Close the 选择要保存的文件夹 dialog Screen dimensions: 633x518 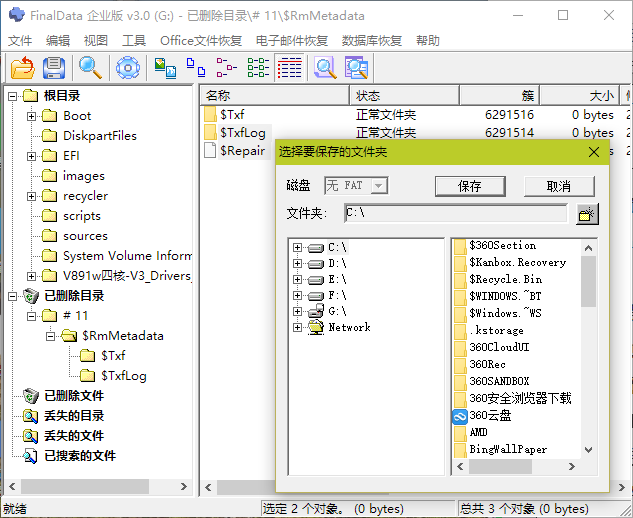coord(593,152)
